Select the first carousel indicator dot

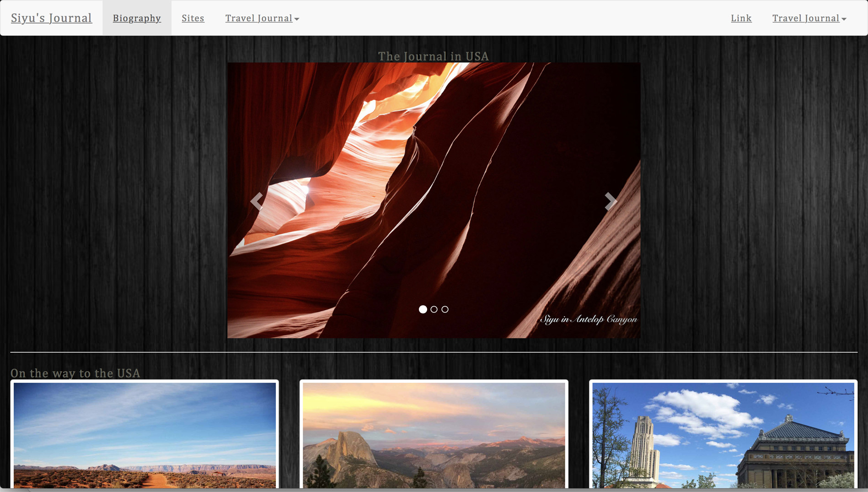(423, 309)
